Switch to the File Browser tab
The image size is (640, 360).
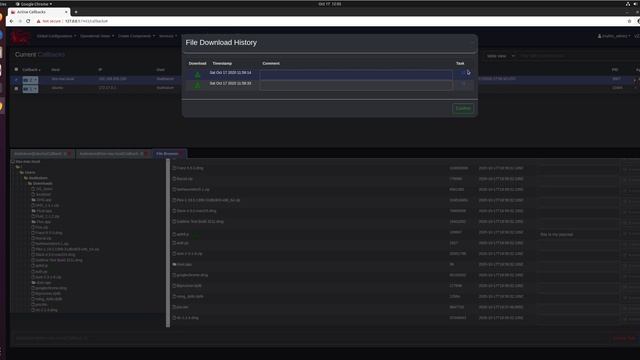pyautogui.click(x=167, y=154)
